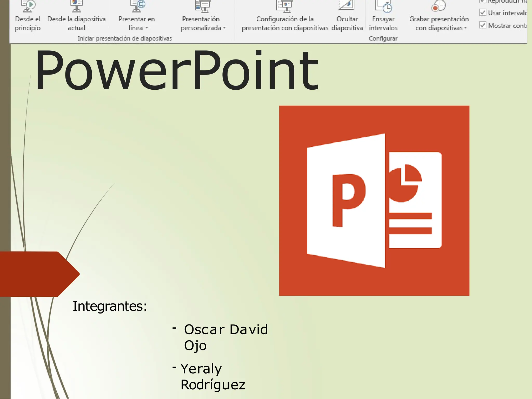This screenshot has width=532, height=399.
Task: Open Configuración de la presentación icon
Action: [285, 6]
